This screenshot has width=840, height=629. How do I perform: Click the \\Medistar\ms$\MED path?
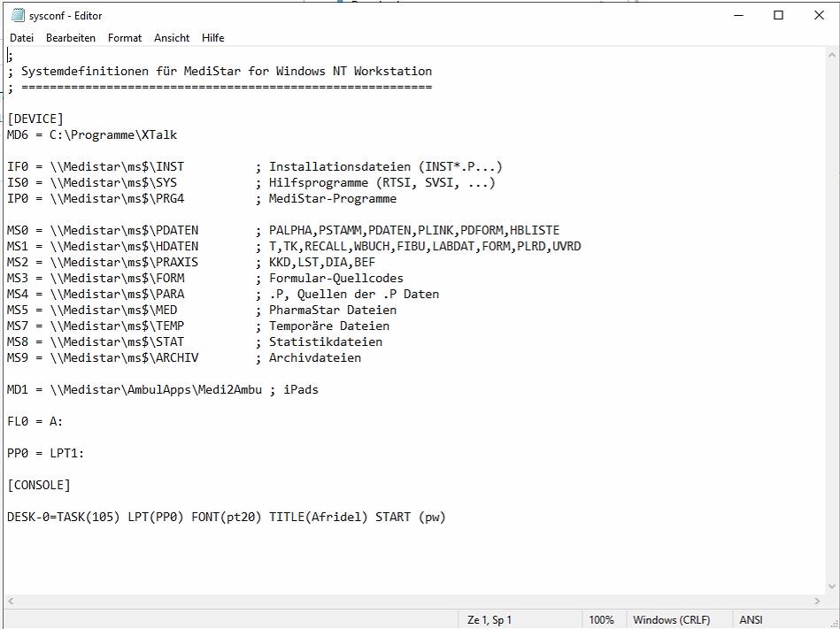113,310
